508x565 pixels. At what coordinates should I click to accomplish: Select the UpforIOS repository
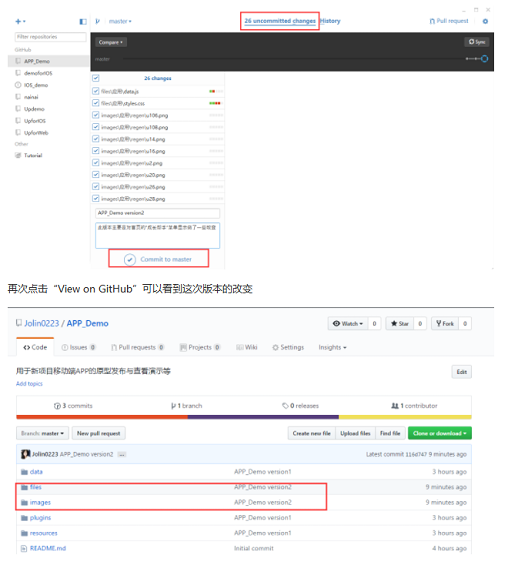coord(48,121)
